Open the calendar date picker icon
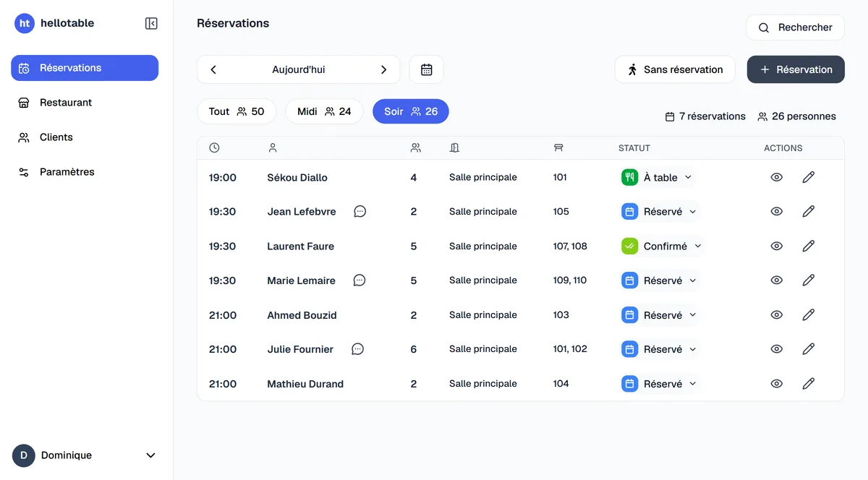868x480 pixels. pyautogui.click(x=427, y=69)
